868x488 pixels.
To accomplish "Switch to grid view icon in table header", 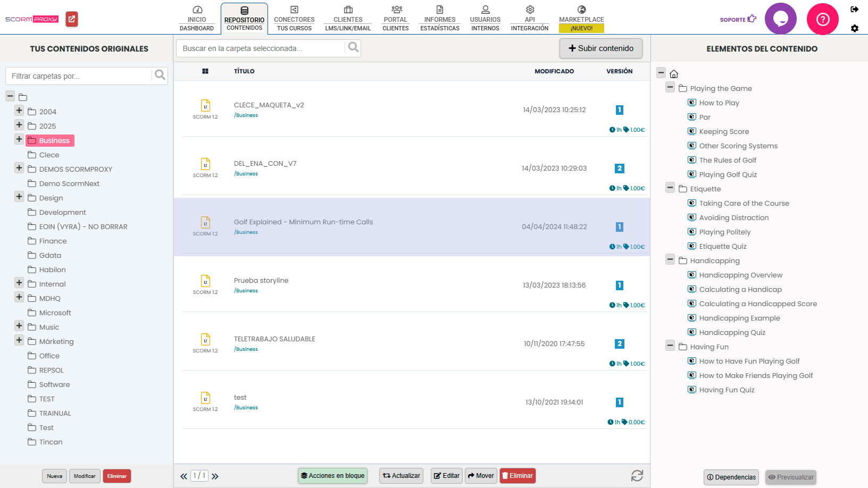I will click(205, 71).
